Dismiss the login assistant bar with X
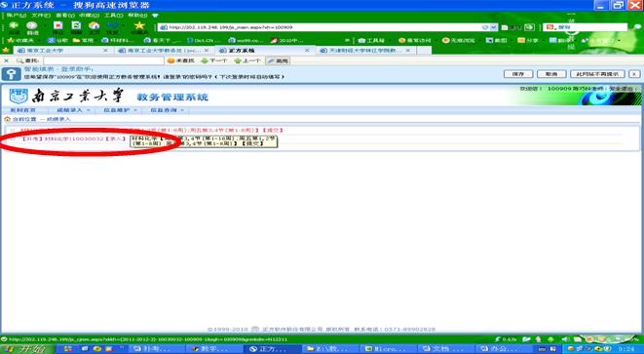644x354 pixels. pyautogui.click(x=634, y=74)
